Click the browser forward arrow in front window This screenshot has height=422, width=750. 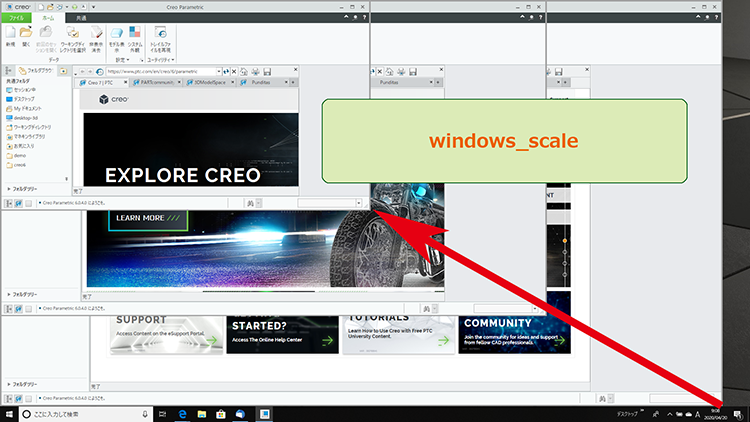point(90,72)
